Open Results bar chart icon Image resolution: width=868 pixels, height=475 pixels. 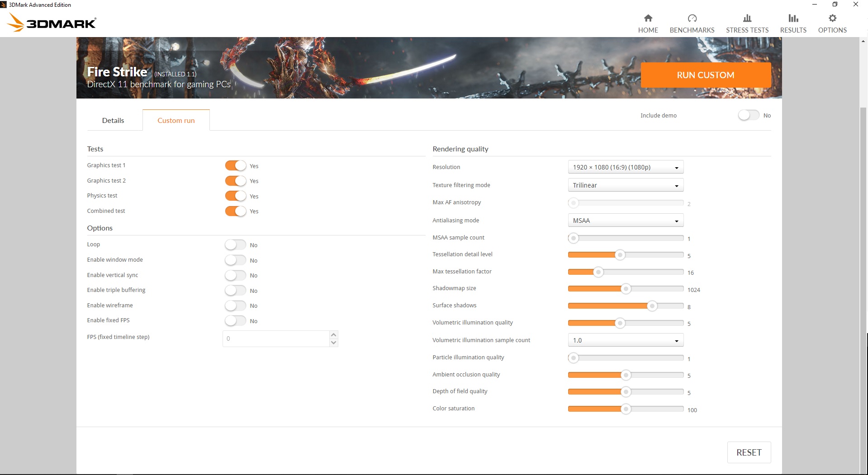tap(793, 19)
